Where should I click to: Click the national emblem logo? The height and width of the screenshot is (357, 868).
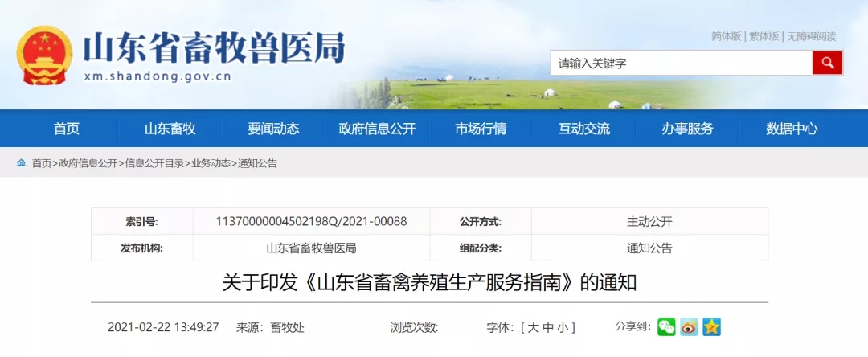pyautogui.click(x=44, y=55)
